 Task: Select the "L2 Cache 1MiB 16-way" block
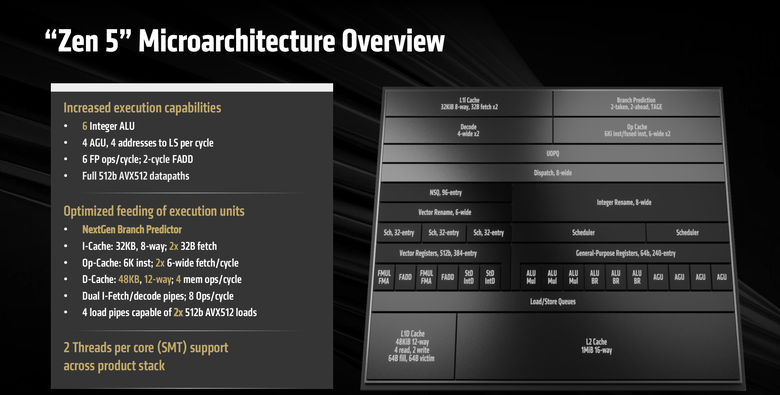click(x=596, y=346)
